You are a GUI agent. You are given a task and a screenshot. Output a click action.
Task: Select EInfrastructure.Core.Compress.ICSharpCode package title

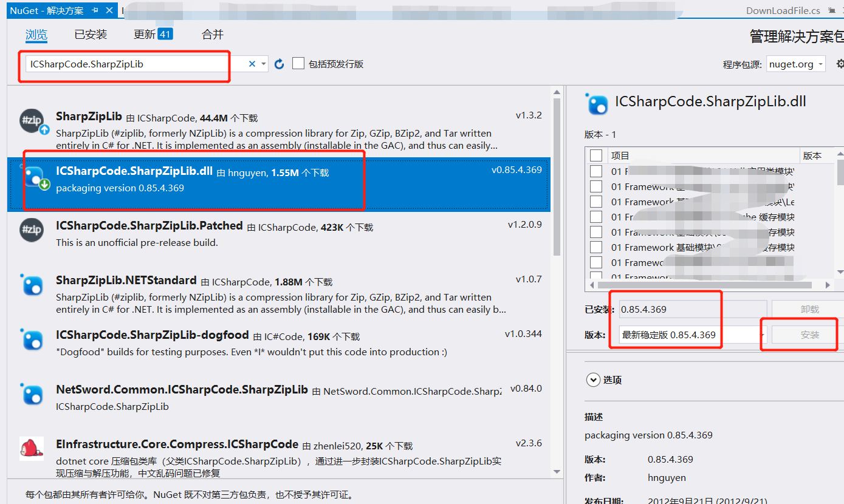177,444
